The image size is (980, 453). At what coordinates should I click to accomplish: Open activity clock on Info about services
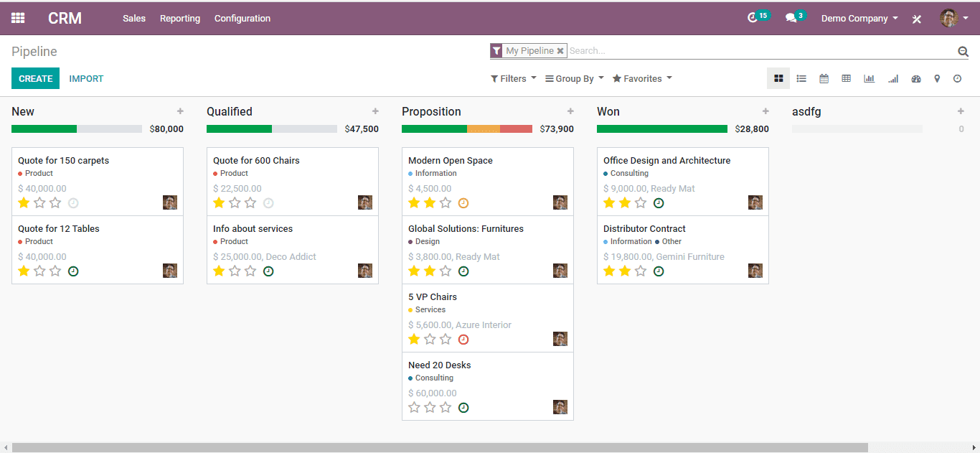click(x=268, y=271)
